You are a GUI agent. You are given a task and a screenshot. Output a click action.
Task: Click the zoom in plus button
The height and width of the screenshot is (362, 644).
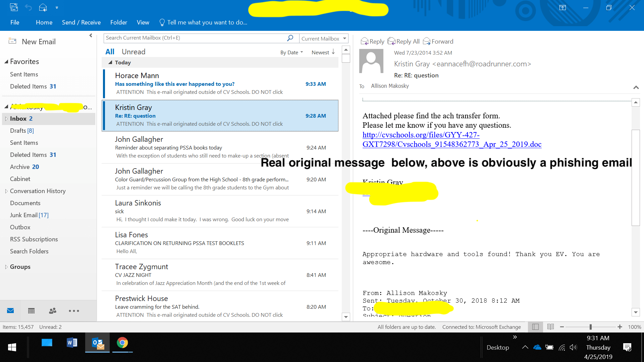point(620,327)
